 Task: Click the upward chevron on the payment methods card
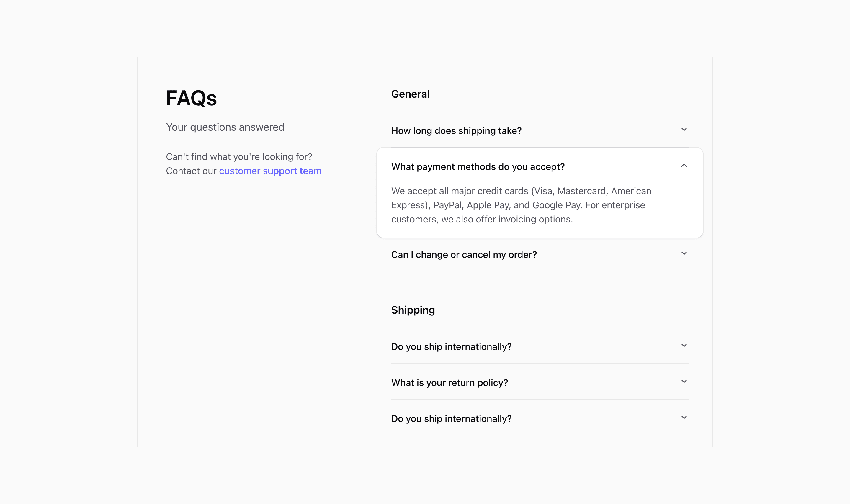684,166
